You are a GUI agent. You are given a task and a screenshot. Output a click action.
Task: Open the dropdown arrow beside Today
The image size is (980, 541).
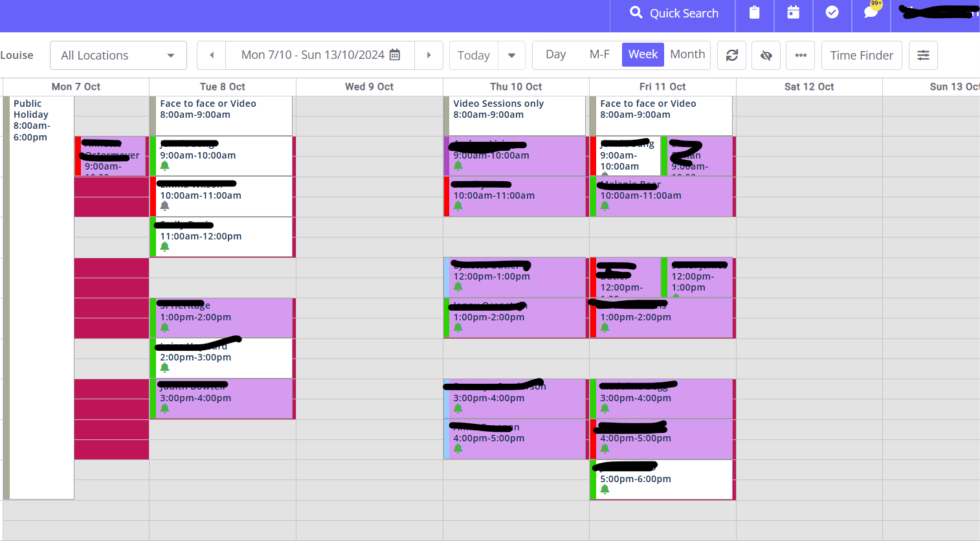[x=511, y=56]
